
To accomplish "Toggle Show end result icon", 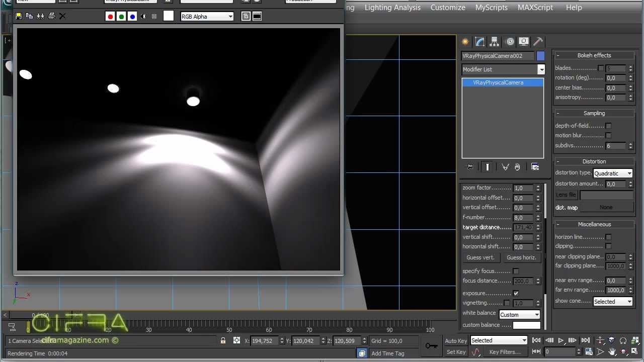I will 487,167.
